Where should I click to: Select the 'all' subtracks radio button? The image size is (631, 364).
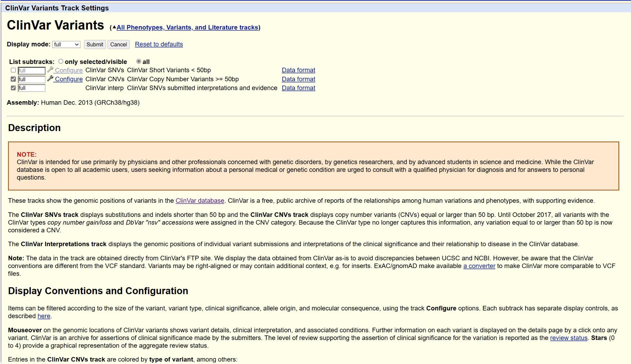click(139, 62)
